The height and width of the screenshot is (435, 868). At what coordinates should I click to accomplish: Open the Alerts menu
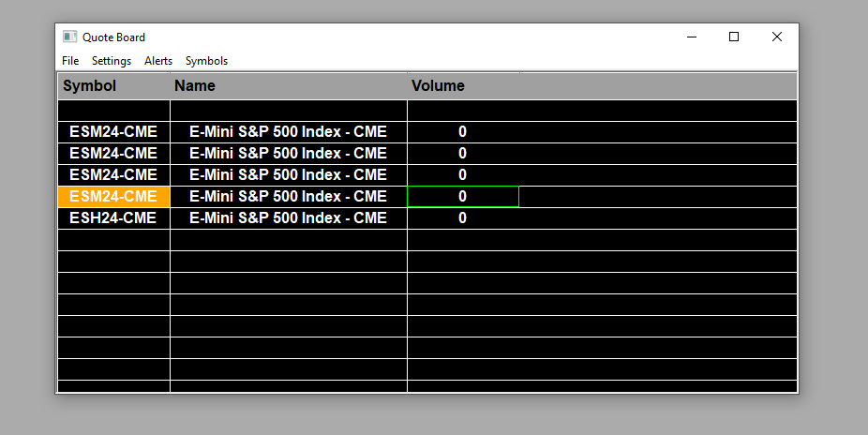pyautogui.click(x=158, y=61)
